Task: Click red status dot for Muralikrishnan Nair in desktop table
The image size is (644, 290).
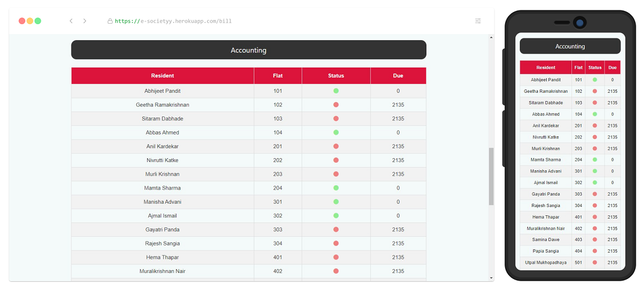Action: point(336,271)
